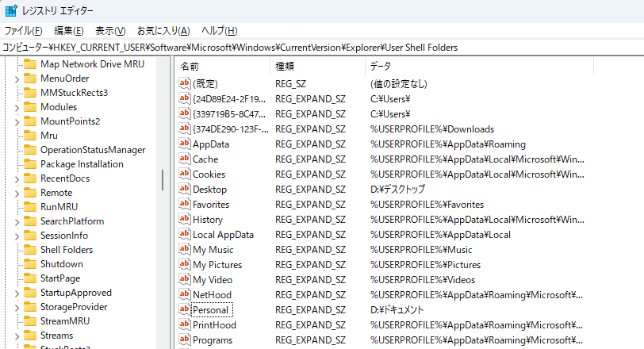Select the RecentDocs key label
This screenshot has width=644, height=349.
[65, 178]
